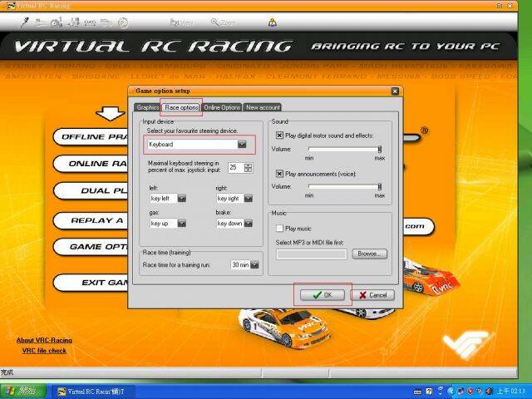
Task: Click the keyboard steering percent value field
Action: 236,167
